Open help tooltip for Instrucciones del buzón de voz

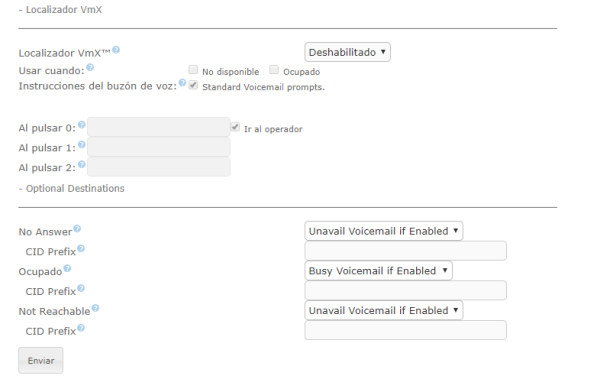point(183,83)
